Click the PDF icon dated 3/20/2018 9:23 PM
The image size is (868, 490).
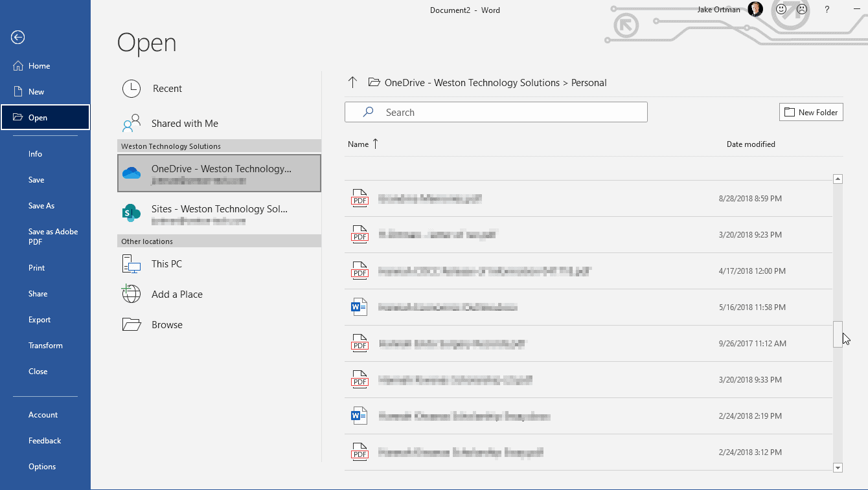coord(360,234)
